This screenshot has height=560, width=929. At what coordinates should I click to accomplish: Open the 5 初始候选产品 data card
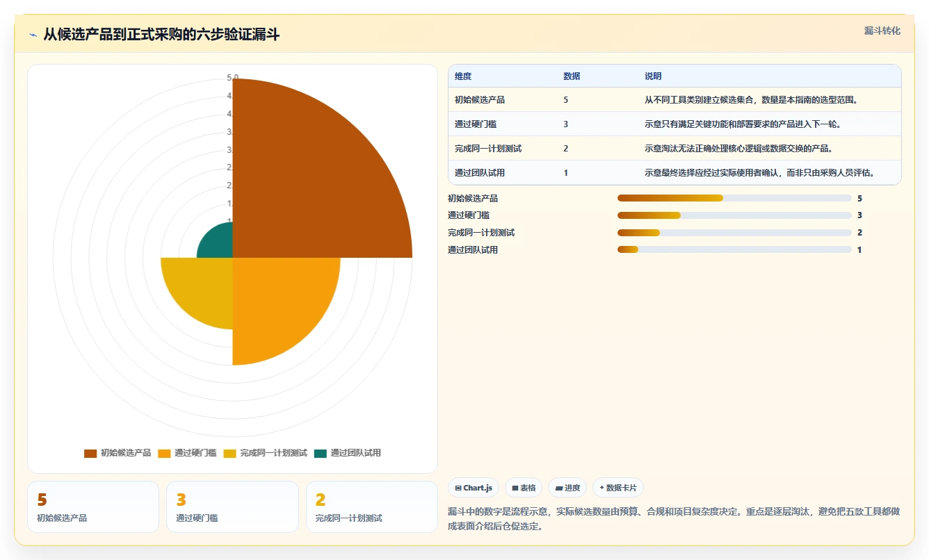coord(93,507)
